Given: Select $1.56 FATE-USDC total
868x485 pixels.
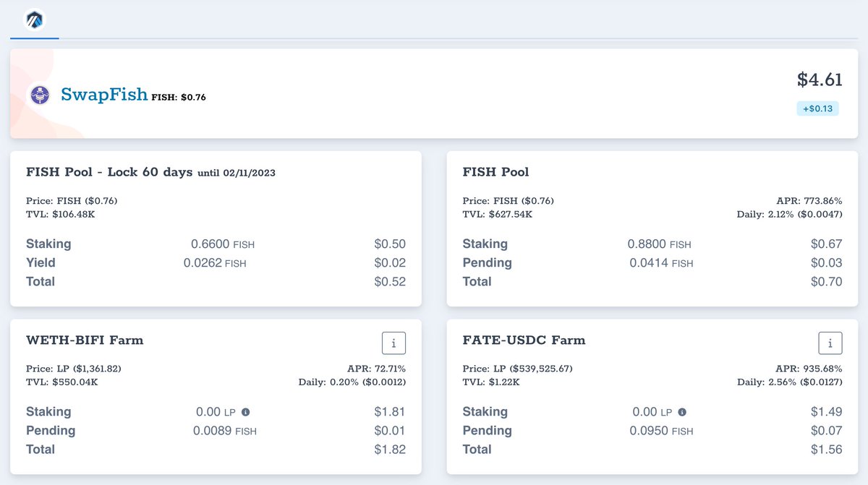Looking at the screenshot, I should pyautogui.click(x=827, y=450).
